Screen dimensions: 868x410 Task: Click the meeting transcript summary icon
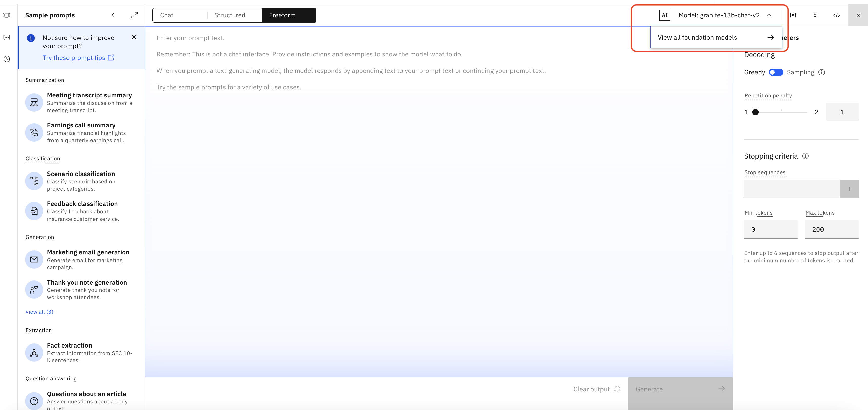point(34,102)
